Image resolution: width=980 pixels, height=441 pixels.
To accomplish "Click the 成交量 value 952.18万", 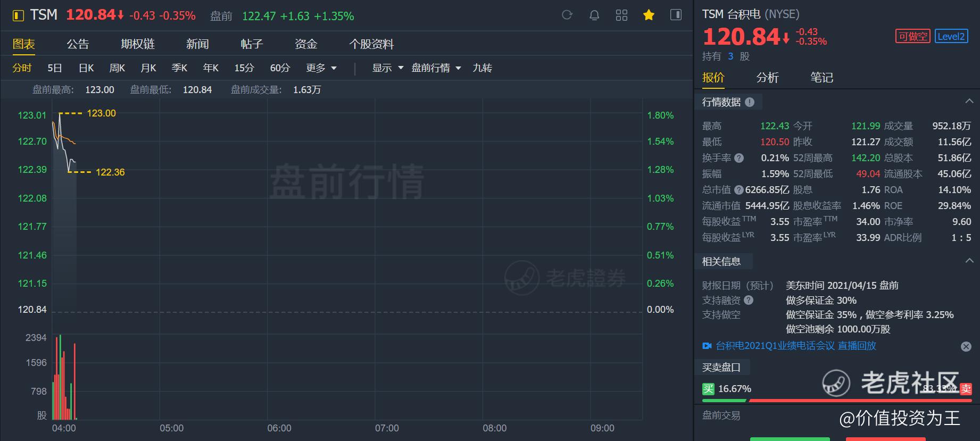I will click(951, 126).
